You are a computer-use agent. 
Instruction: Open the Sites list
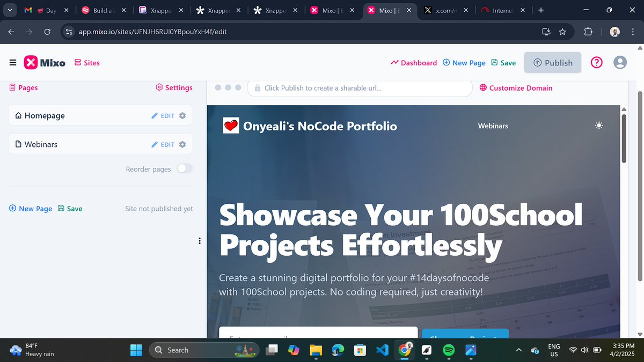[87, 63]
